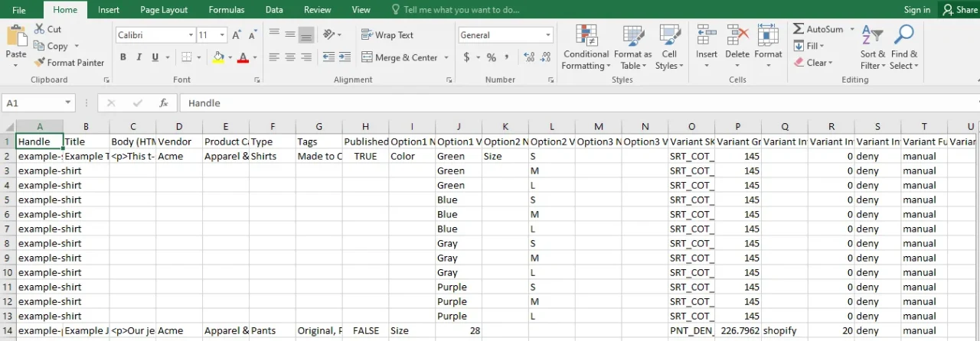Image resolution: width=980 pixels, height=341 pixels.
Task: Click the AutoSum button
Action: click(818, 29)
